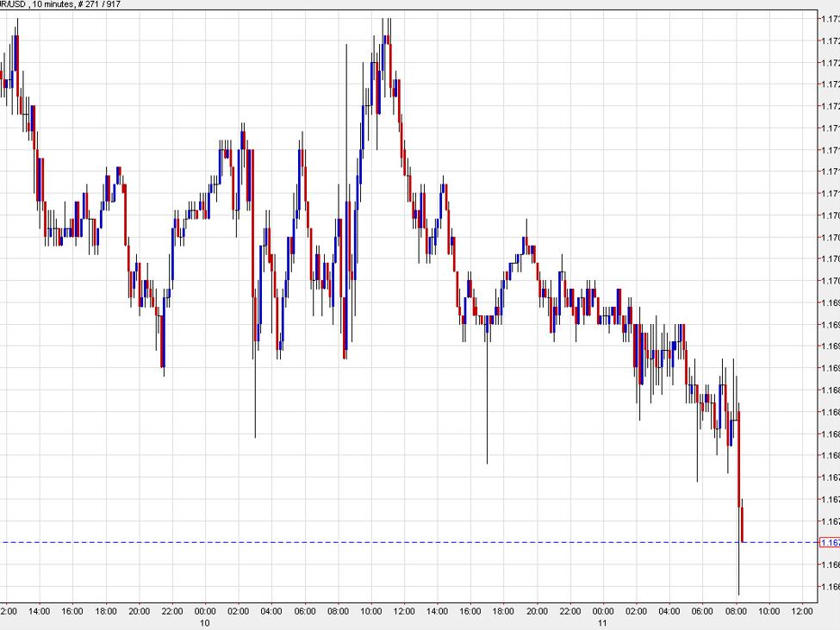This screenshot has height=630, width=840.
Task: Click the 20:00 label on the time axis
Action: click(138, 609)
